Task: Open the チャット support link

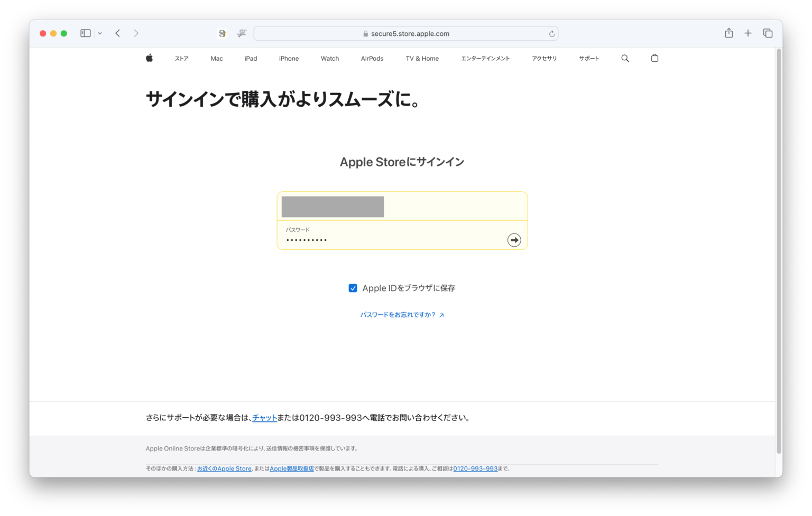Action: tap(264, 417)
